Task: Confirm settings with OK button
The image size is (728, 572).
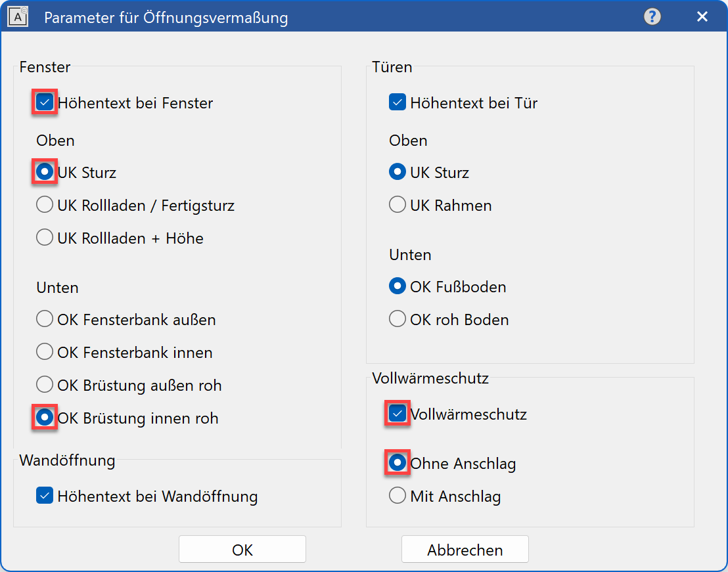Action: pyautogui.click(x=242, y=550)
